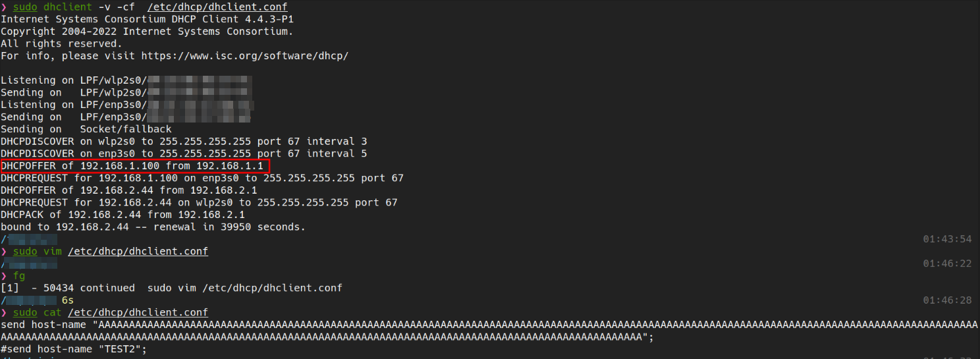Open the isc.org DHCP software URL
Viewport: 980px width, 359px height.
pos(244,56)
